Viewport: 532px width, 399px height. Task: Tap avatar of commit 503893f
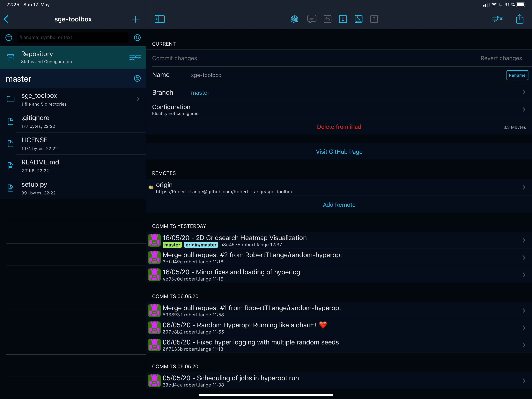click(154, 311)
